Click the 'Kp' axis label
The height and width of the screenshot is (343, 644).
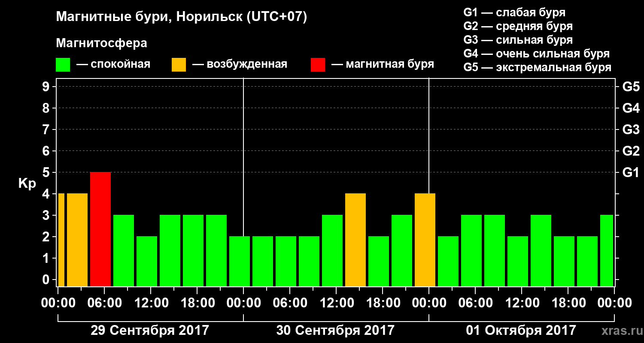click(27, 184)
